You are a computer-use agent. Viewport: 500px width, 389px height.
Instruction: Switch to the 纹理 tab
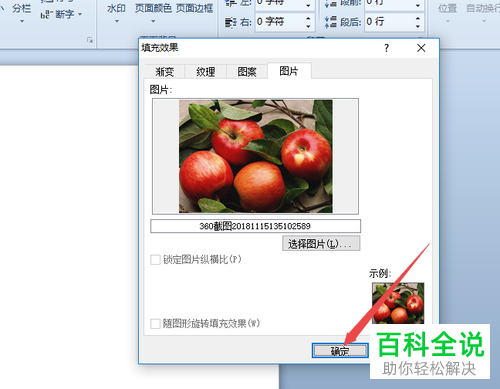click(x=205, y=71)
